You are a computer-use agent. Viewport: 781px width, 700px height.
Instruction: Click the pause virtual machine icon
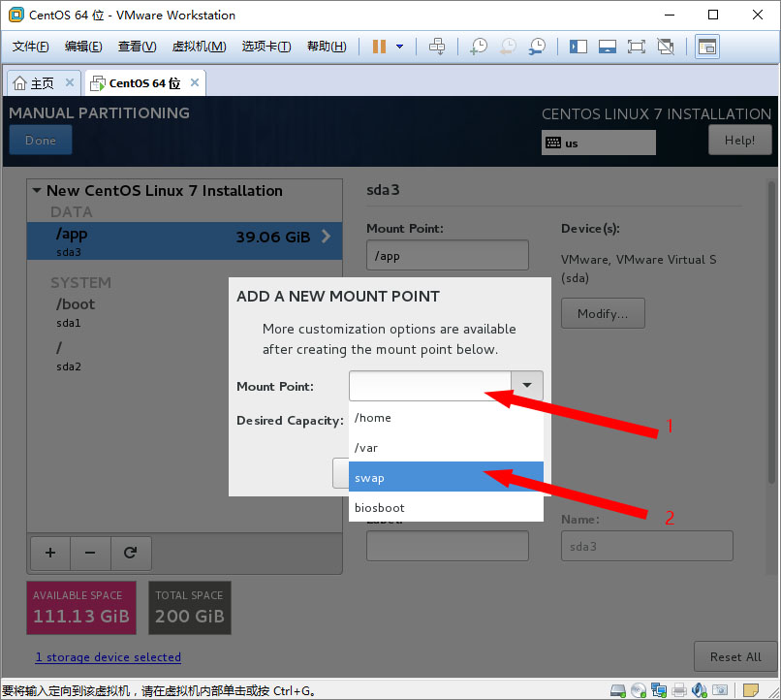click(x=378, y=47)
